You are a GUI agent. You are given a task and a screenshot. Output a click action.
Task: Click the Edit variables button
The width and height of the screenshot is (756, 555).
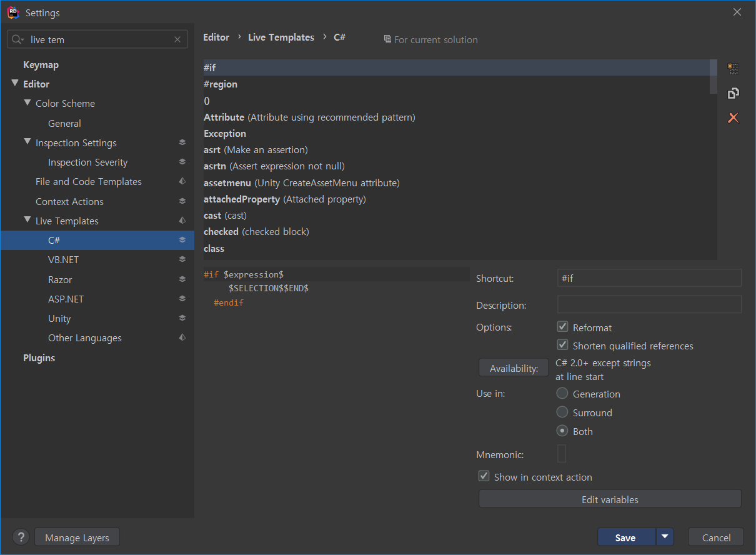coord(610,499)
